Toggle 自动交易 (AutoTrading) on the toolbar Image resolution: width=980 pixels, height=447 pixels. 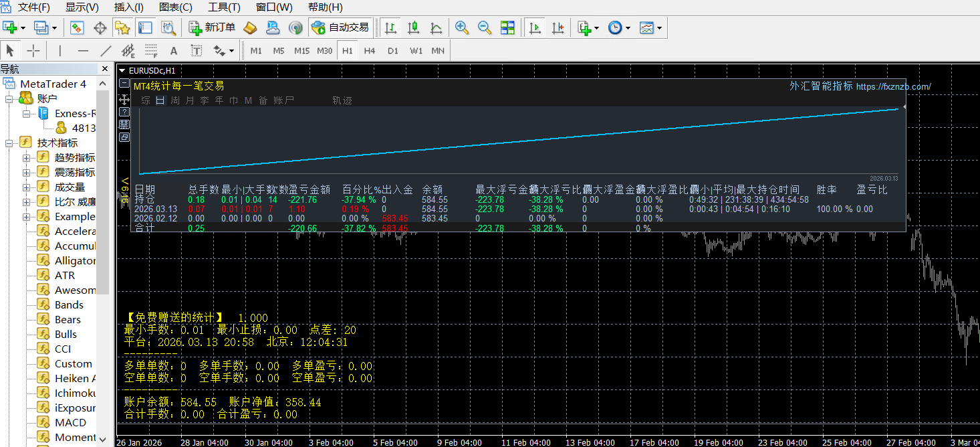click(x=340, y=27)
